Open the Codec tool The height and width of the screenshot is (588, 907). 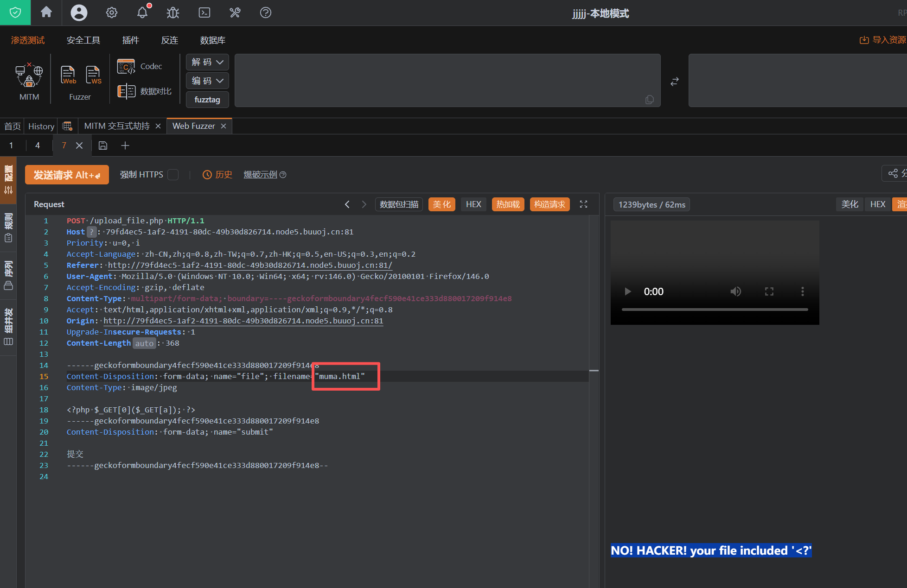(x=140, y=66)
